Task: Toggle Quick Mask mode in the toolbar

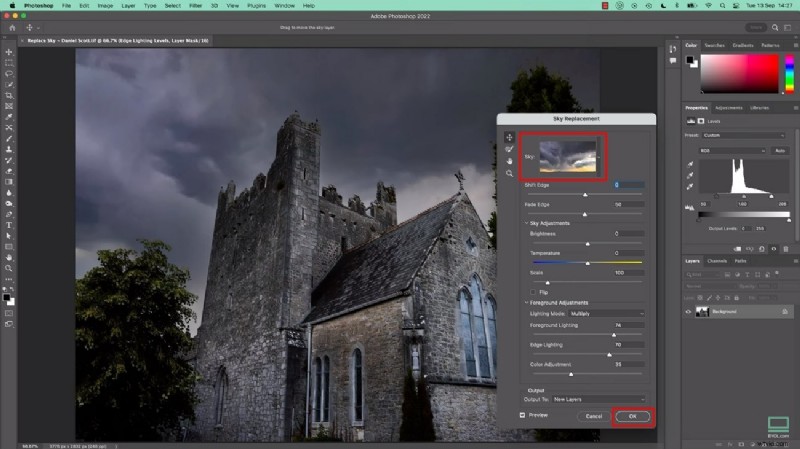Action: coord(9,313)
